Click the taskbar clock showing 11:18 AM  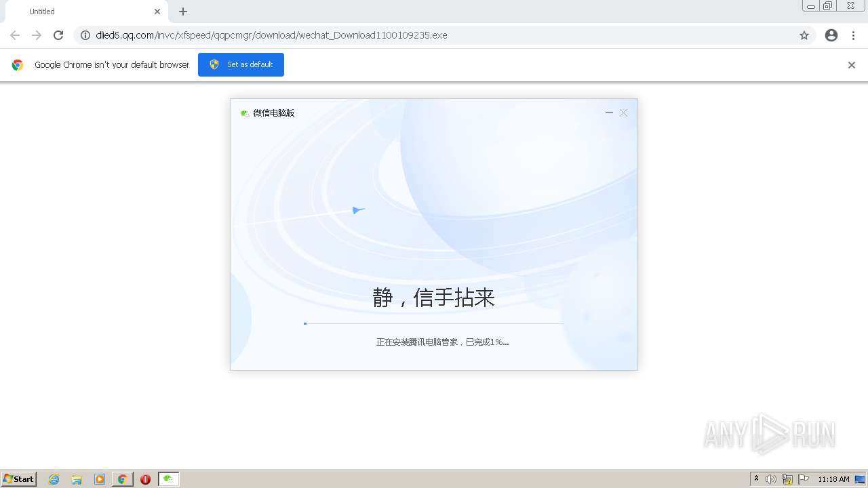(833, 479)
